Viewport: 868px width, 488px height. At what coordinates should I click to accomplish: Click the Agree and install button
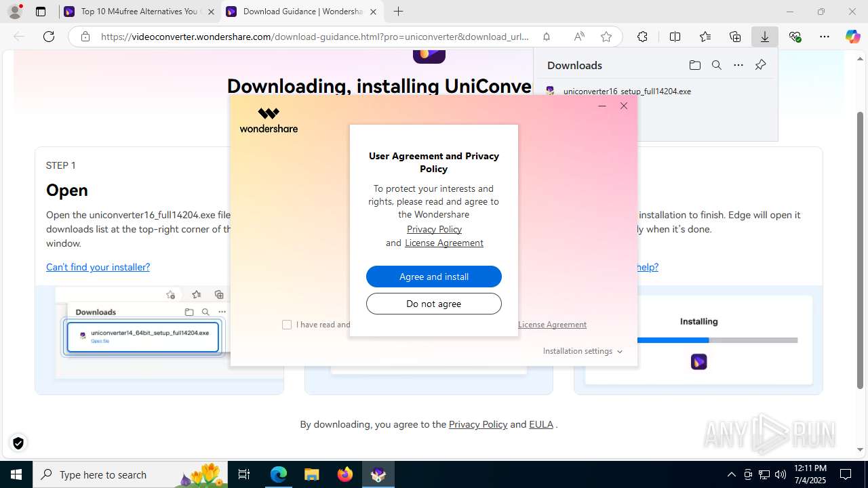tap(434, 277)
